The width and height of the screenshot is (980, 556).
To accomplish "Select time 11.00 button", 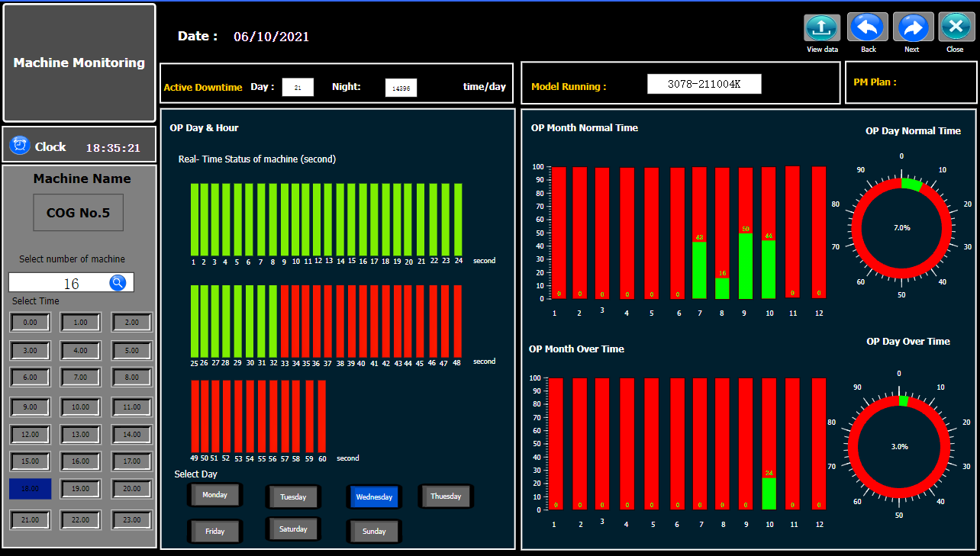I will pyautogui.click(x=132, y=407).
